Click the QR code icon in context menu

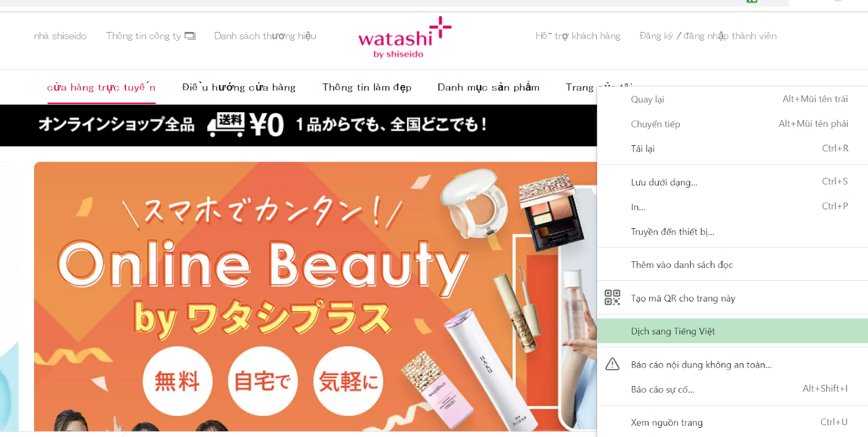(612, 298)
